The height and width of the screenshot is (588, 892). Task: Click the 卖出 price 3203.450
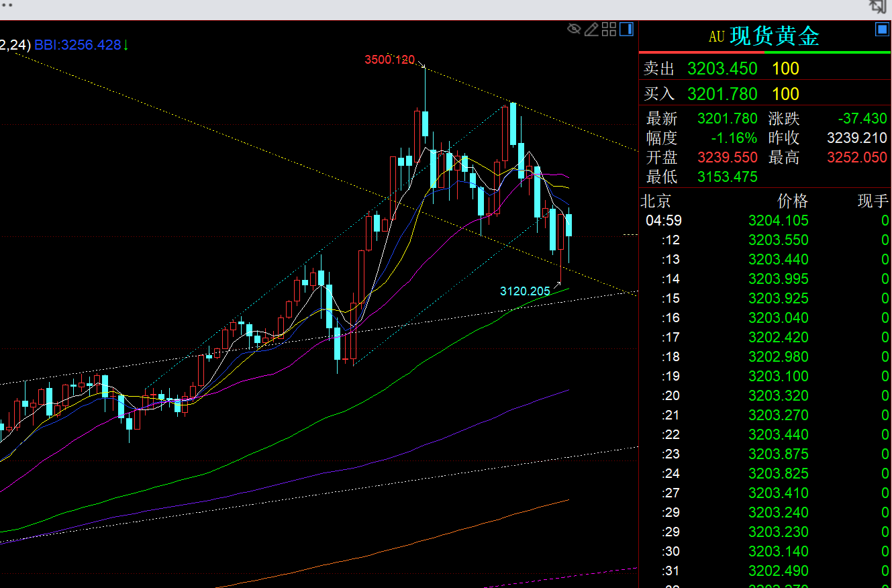click(x=722, y=68)
